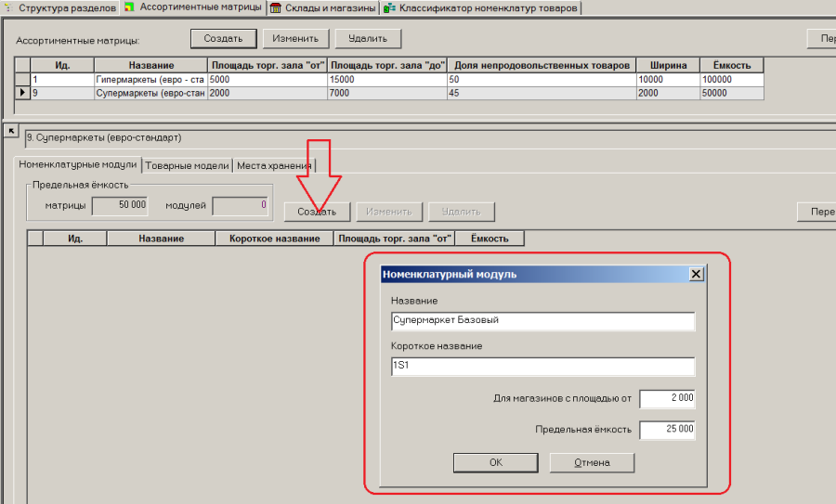The height and width of the screenshot is (504, 836).
Task: Select the Номенклатурные модули tab
Action: (x=78, y=164)
